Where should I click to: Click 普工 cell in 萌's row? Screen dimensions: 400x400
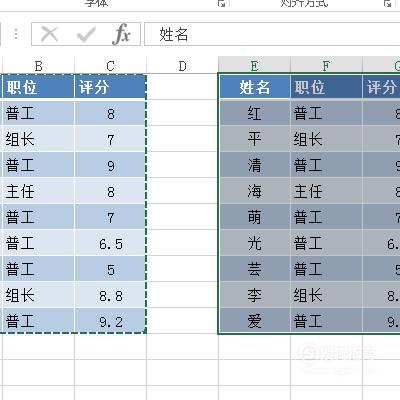[x=326, y=217]
